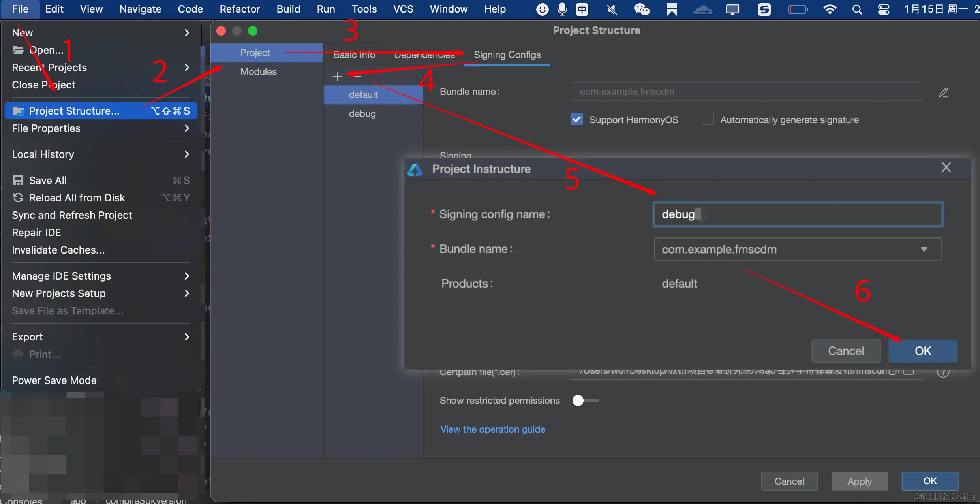Click the pencil edit icon beside Bundle name
Screen dimensions: 980x504
[943, 92]
